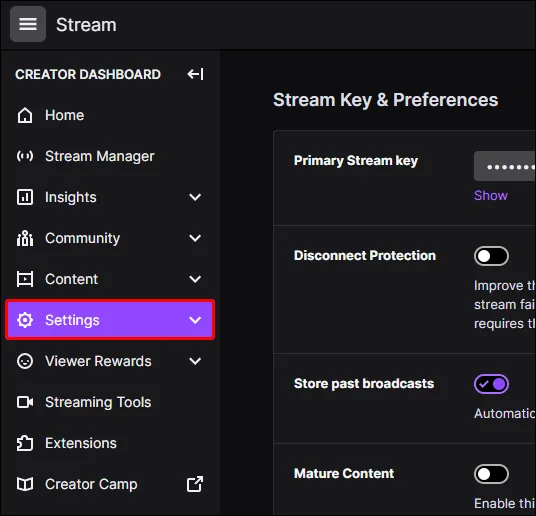Go to Home in sidebar
Screen dimensions: 536x516
(x=110, y=115)
